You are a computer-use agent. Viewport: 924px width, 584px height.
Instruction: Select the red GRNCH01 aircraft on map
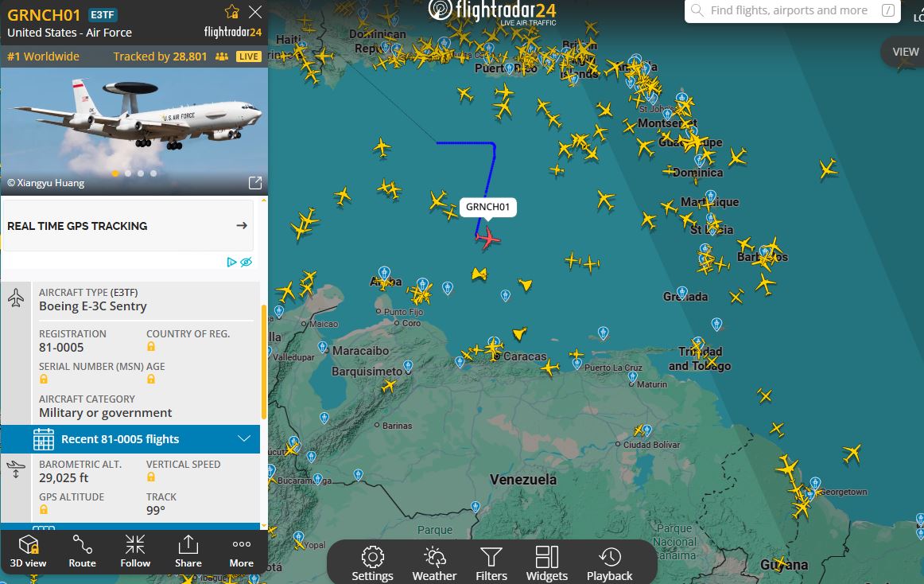pos(487,239)
